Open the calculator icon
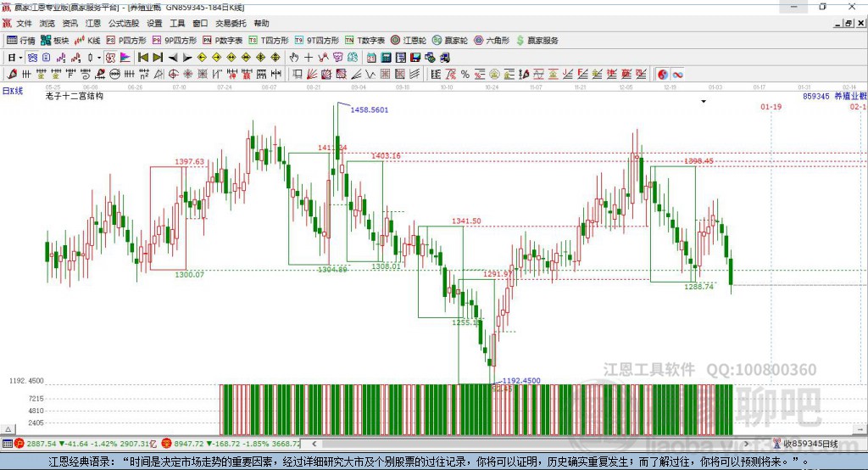 386,58
